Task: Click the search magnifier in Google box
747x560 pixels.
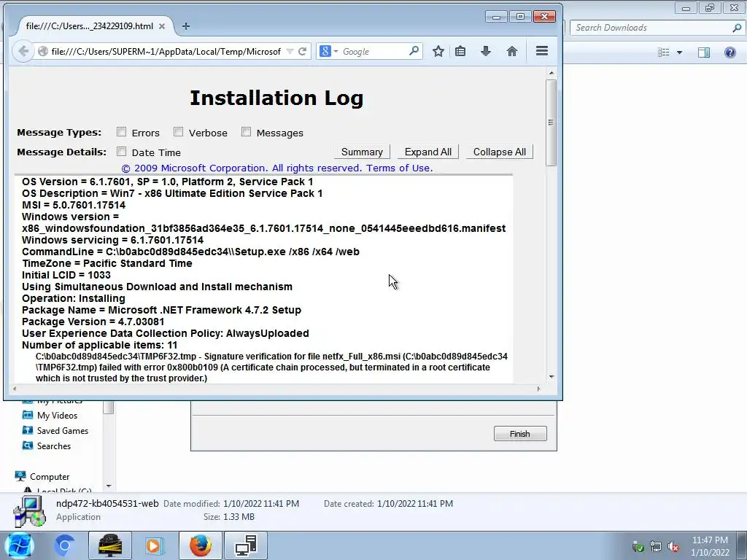Action: [414, 51]
